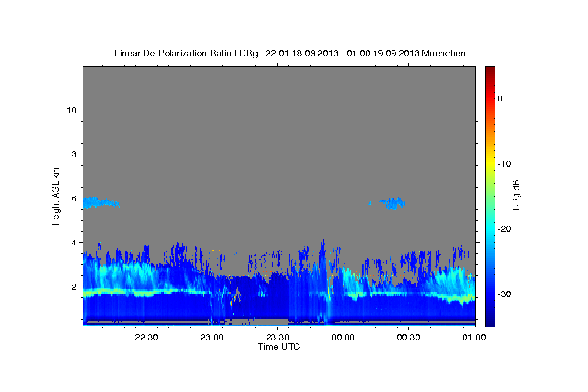Click the colorbar value -30
The height and width of the screenshot is (392, 588).
504,294
